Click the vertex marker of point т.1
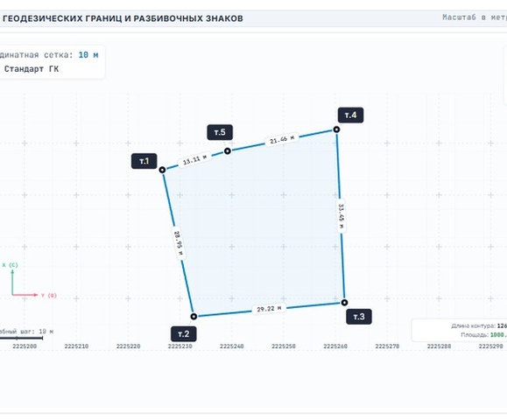Image resolution: width=507 pixels, height=420 pixels. [162, 170]
